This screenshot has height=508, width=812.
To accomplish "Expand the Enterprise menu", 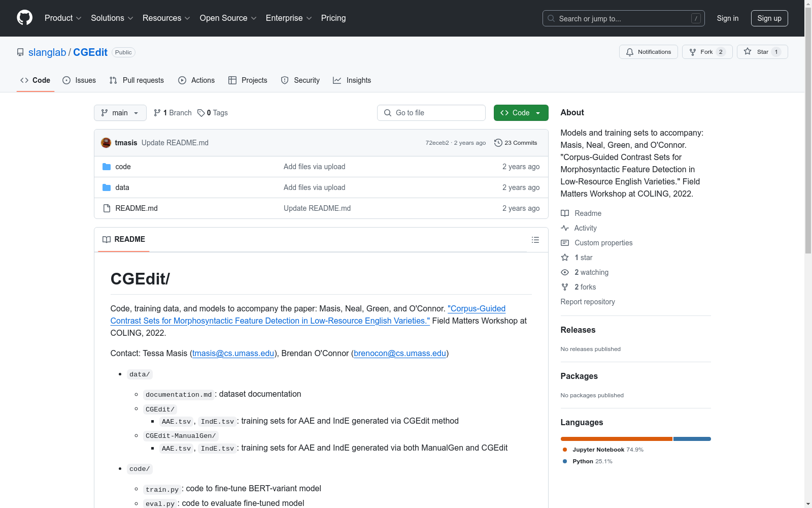I will [x=289, y=18].
